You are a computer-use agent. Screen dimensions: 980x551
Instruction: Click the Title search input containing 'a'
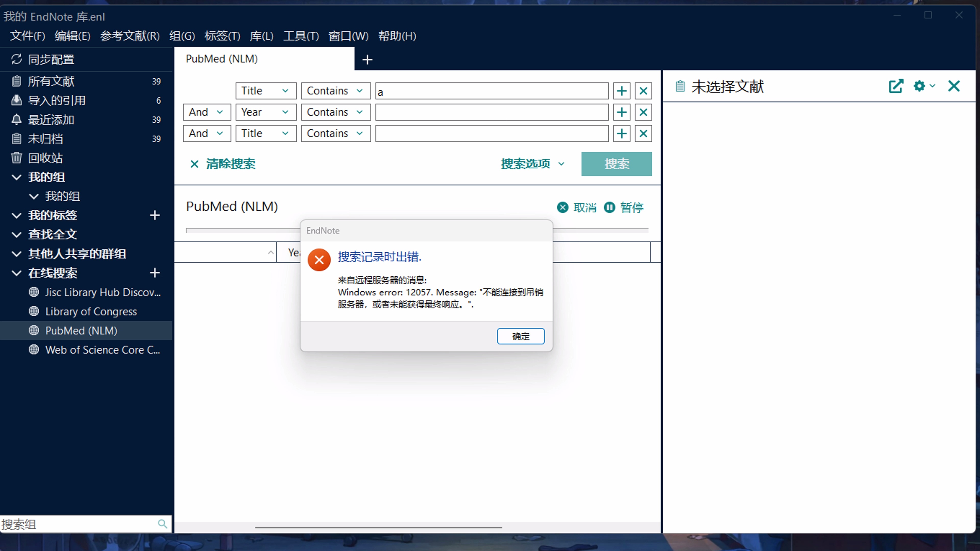(x=491, y=91)
